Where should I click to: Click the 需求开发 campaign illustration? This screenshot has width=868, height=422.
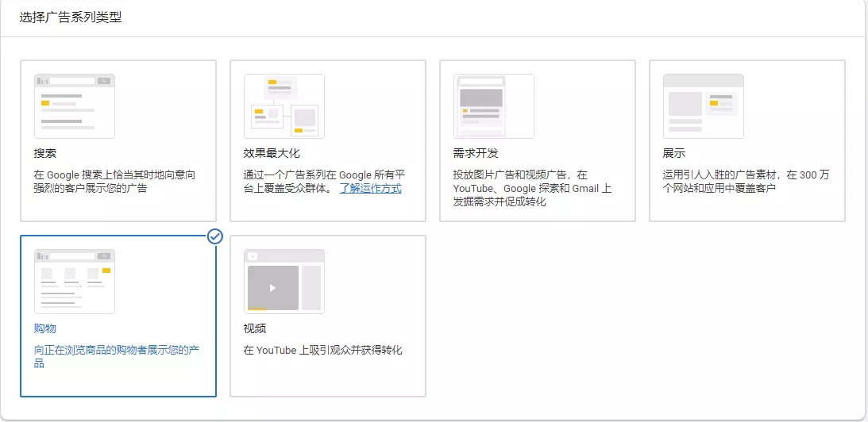(494, 106)
